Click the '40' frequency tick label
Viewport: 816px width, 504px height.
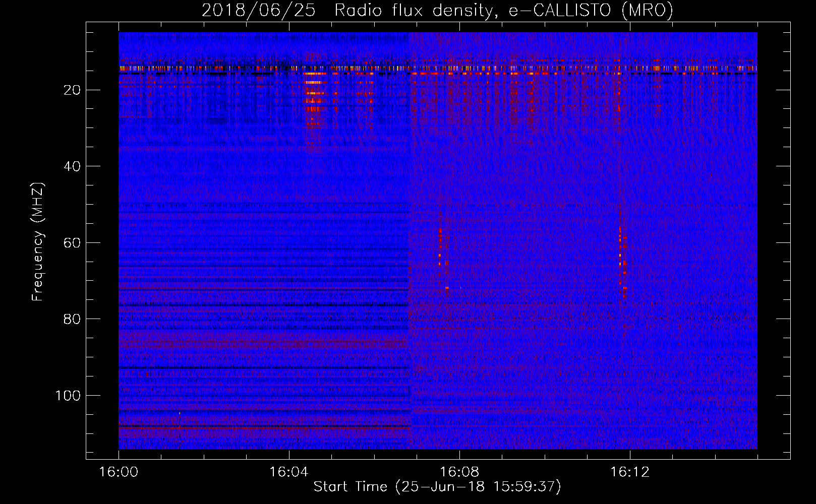[x=73, y=166]
